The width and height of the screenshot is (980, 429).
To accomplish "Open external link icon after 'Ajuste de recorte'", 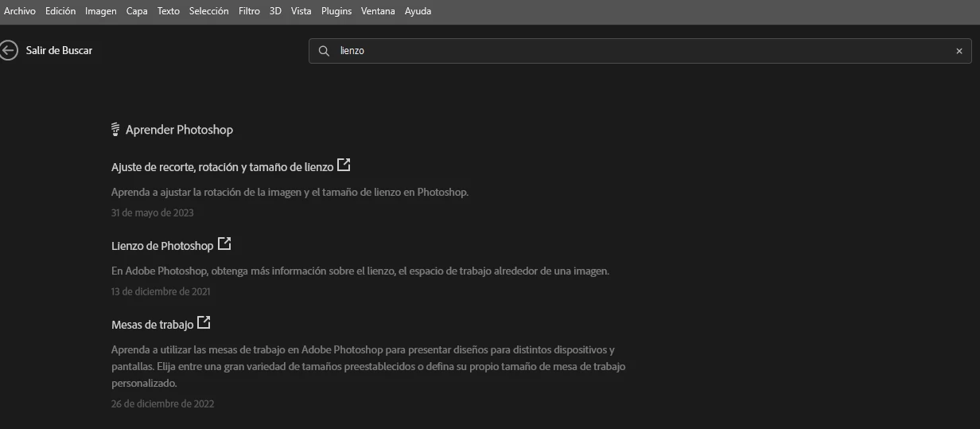I will click(x=344, y=166).
